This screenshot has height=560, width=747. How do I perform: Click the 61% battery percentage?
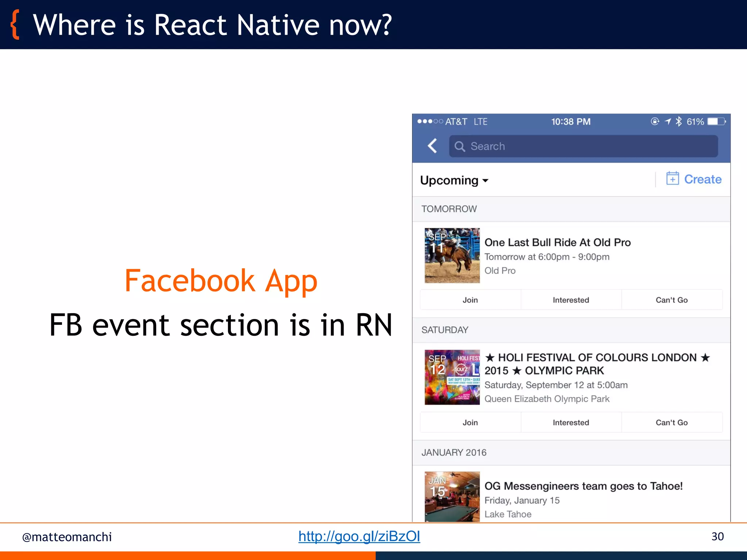pos(695,121)
